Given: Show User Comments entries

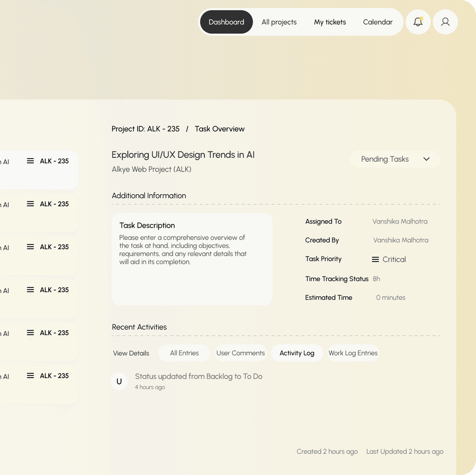Looking at the screenshot, I should [x=241, y=353].
